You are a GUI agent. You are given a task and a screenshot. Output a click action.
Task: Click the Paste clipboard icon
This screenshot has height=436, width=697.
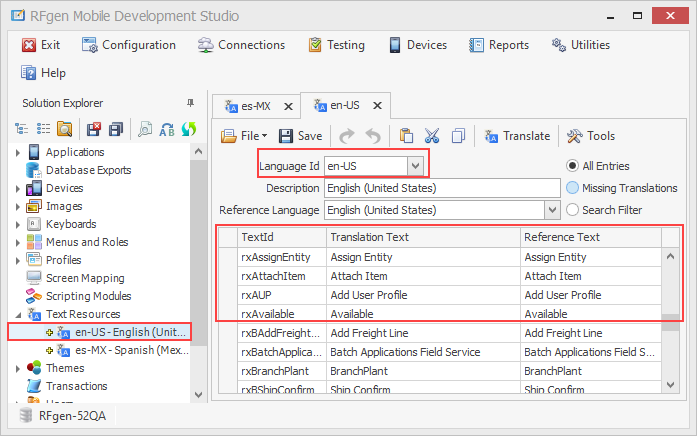click(x=406, y=136)
